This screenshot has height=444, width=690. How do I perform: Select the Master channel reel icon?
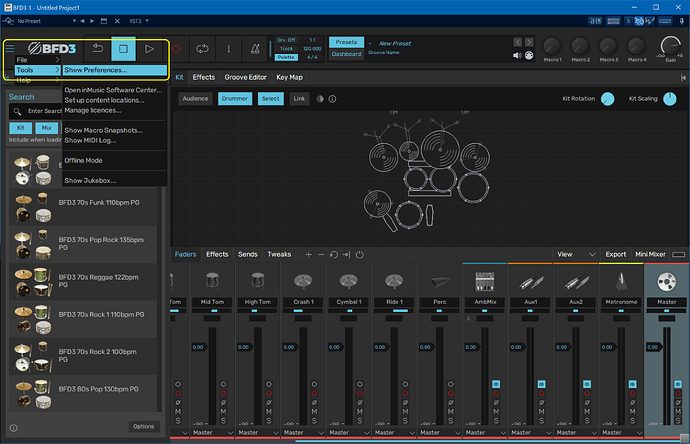click(x=667, y=282)
